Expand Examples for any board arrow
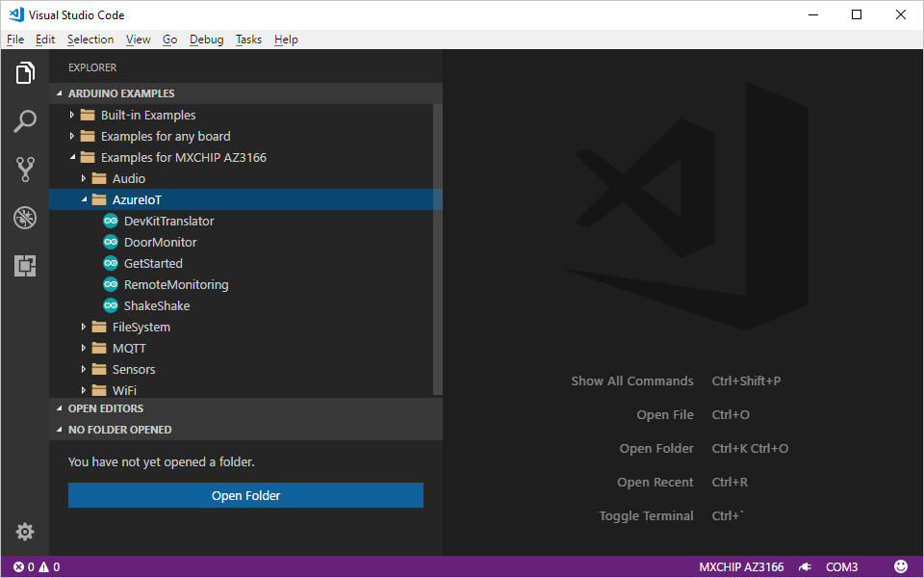Screen dimensions: 924x578 coord(72,136)
